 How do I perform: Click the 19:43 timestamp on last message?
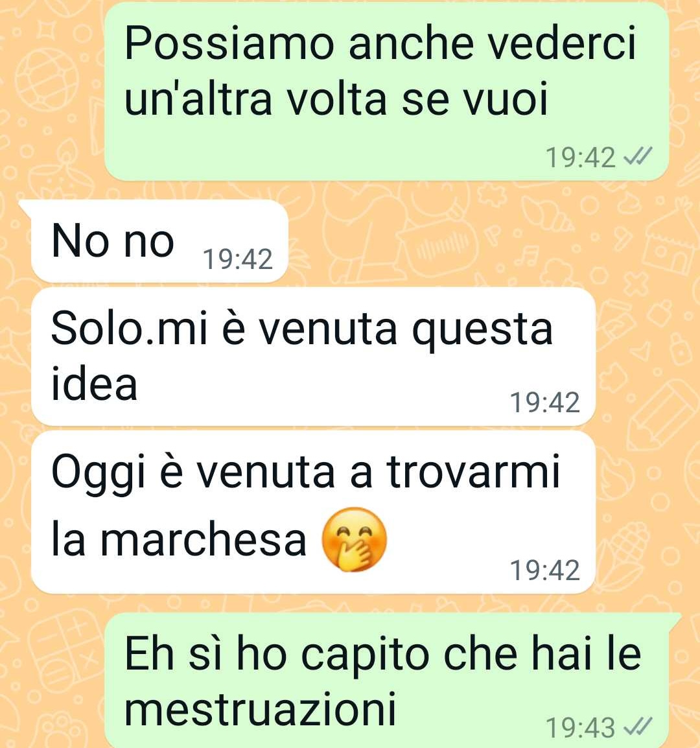579,728
